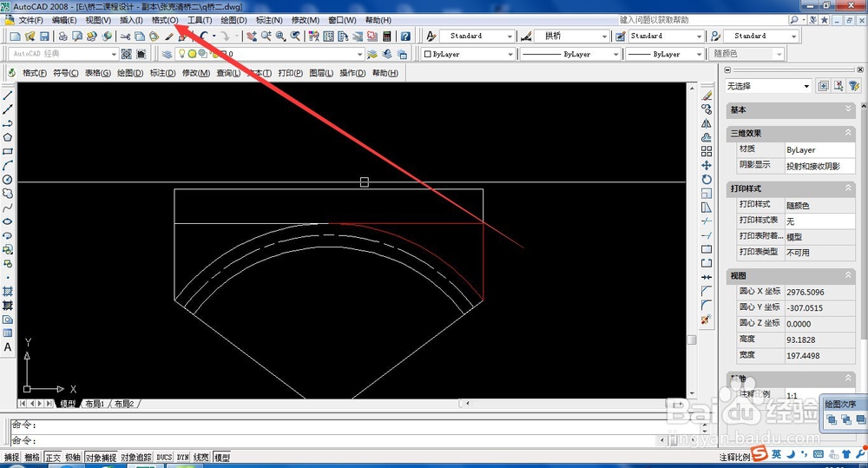Screen dimensions: 868x468
Task: Collapse the 打印样式 section
Action: pyautogui.click(x=847, y=188)
